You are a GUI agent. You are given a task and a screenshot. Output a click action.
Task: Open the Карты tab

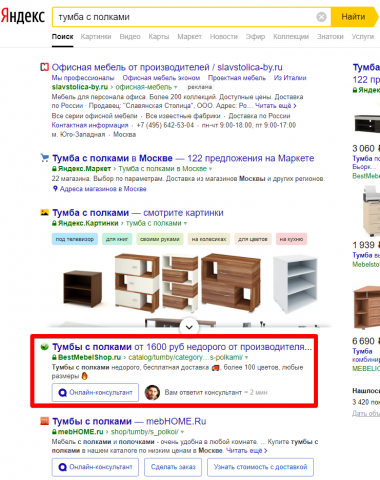pos(159,37)
